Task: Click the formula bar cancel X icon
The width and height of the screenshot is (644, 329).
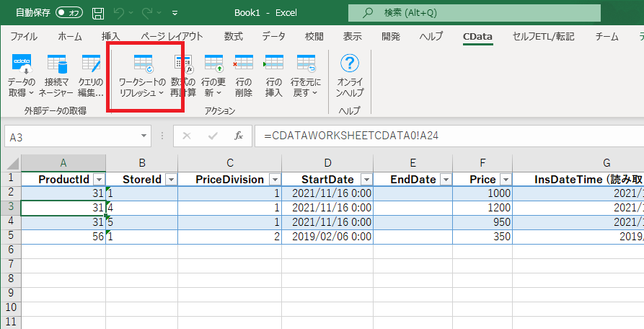Action: (x=187, y=136)
